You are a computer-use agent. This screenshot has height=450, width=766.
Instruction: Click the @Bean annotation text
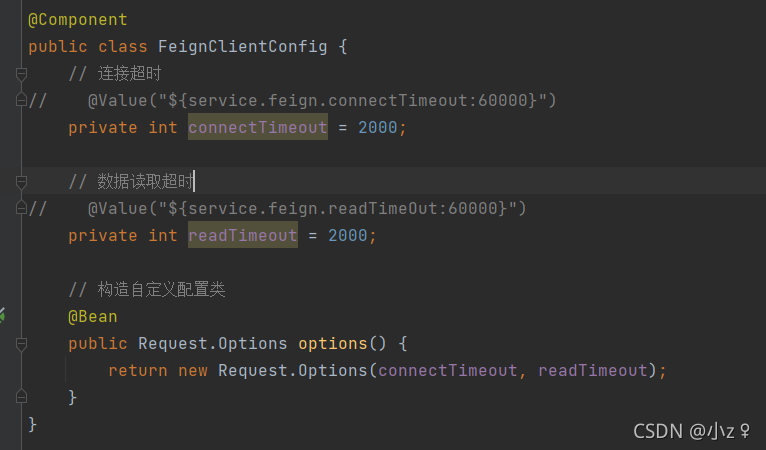click(x=92, y=317)
